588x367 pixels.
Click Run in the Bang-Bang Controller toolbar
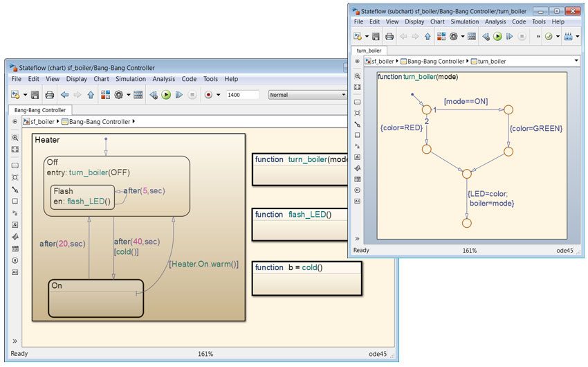(x=166, y=95)
